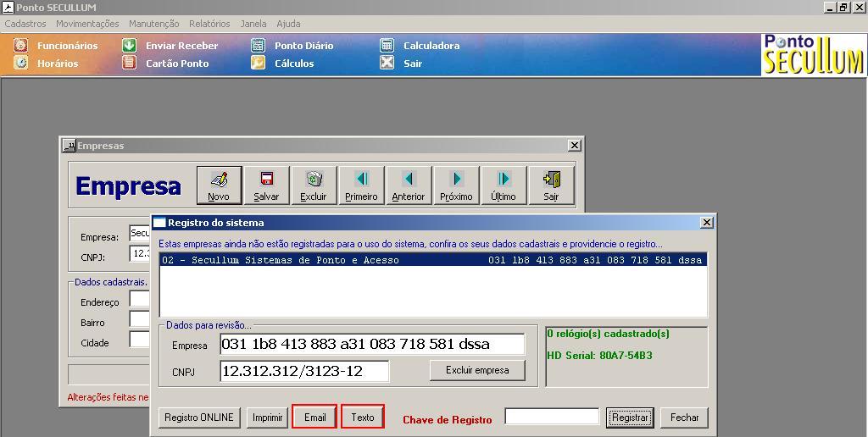Open Cartão Ponto shortcut
This screenshot has width=868, height=437.
(165, 63)
